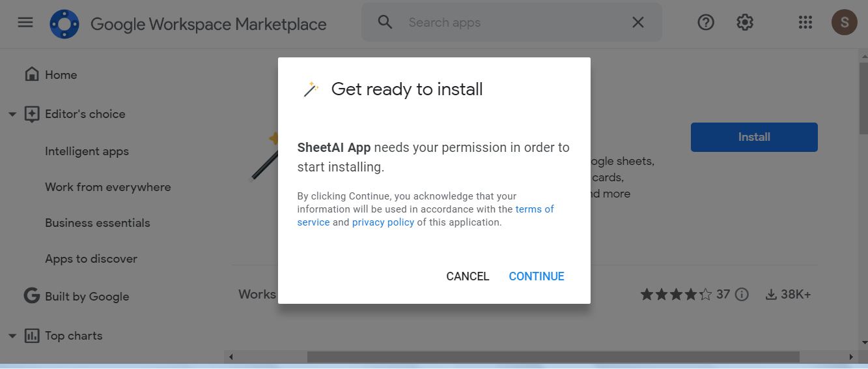
Task: Click the 38K+ downloads text
Action: pyautogui.click(x=796, y=295)
